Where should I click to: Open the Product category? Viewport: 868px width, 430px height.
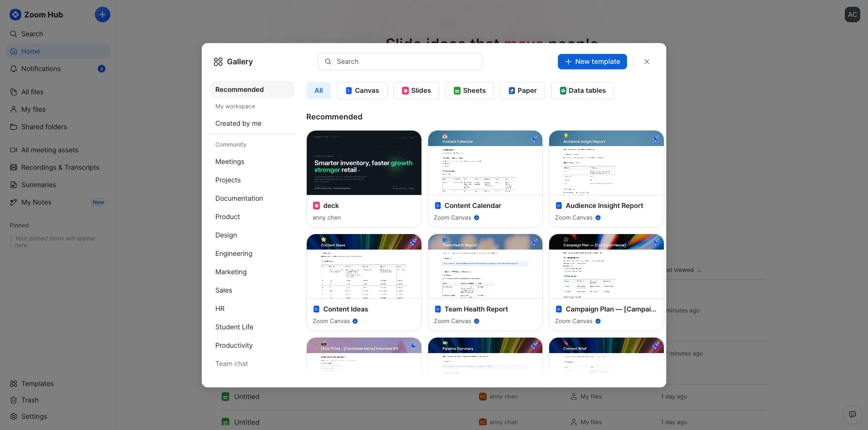pos(252,217)
